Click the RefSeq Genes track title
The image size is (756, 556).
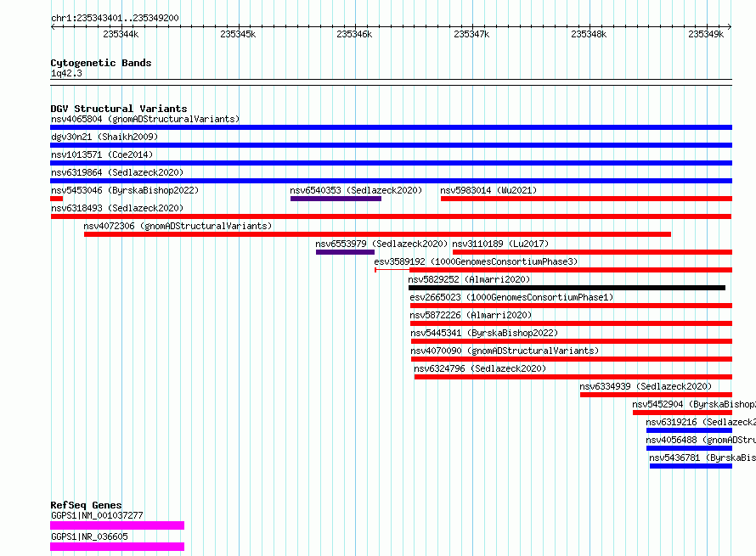pos(86,505)
